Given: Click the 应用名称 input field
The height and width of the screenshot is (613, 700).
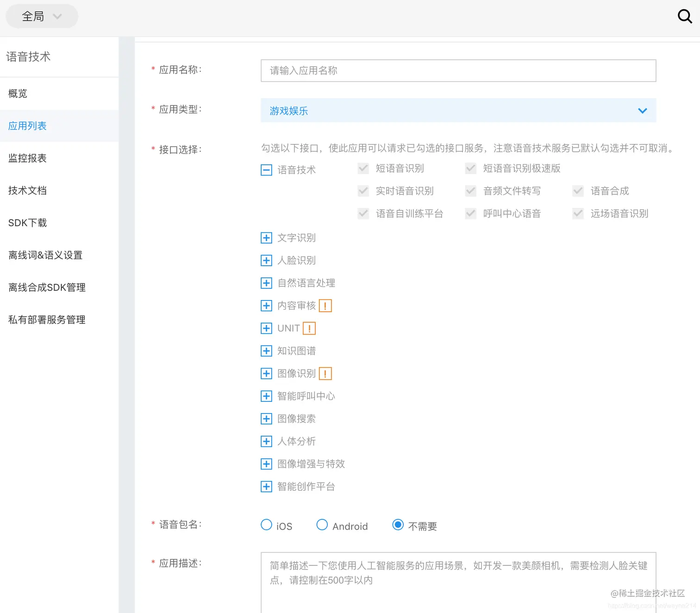Looking at the screenshot, I should pos(458,70).
